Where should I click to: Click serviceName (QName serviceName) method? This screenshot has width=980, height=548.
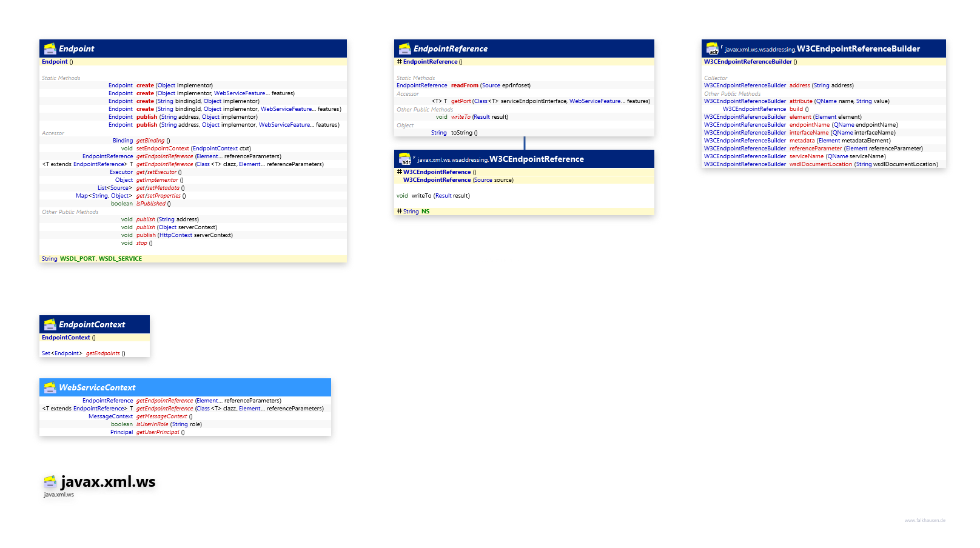(837, 156)
